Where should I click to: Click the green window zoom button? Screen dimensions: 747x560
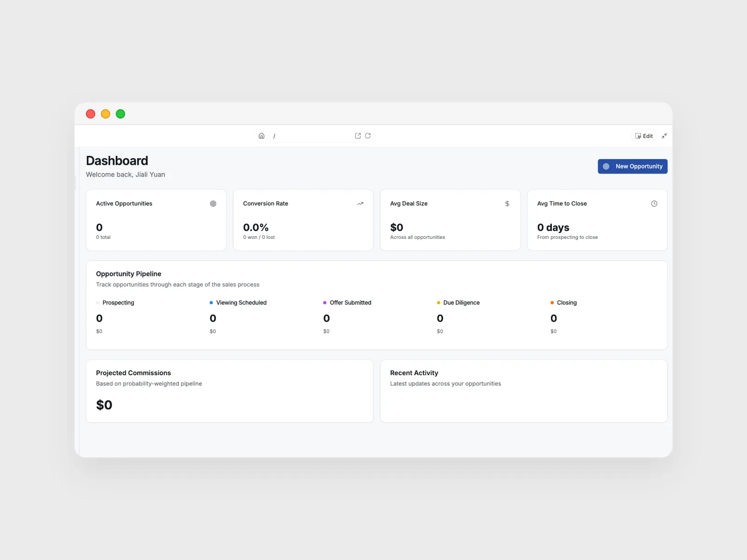click(x=120, y=114)
